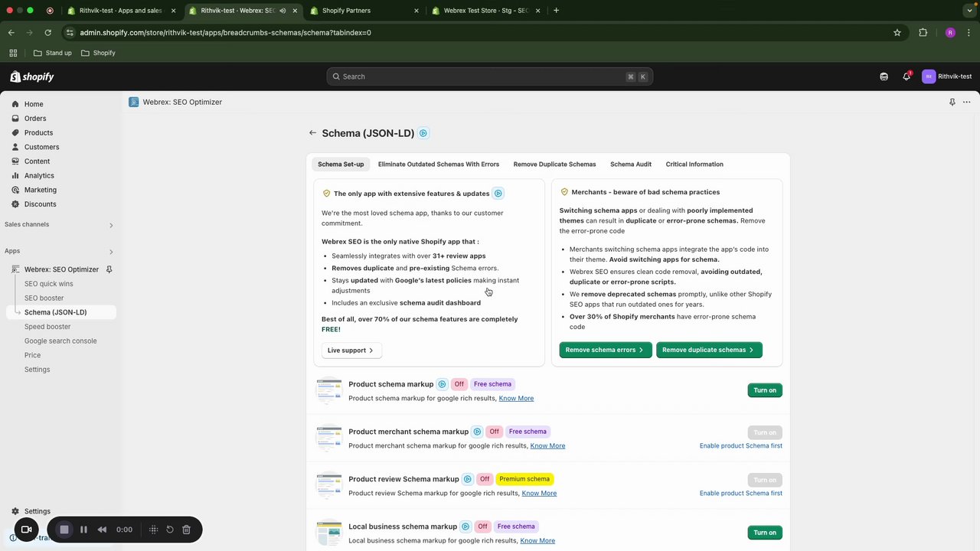Delete the recording with the trash icon
This screenshot has height=551, width=980.
pyautogui.click(x=186, y=530)
